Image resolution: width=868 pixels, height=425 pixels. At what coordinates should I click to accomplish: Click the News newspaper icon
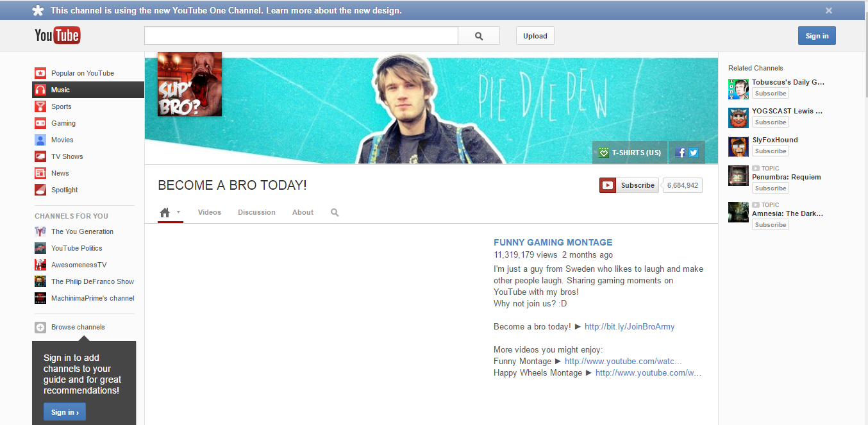coord(40,173)
